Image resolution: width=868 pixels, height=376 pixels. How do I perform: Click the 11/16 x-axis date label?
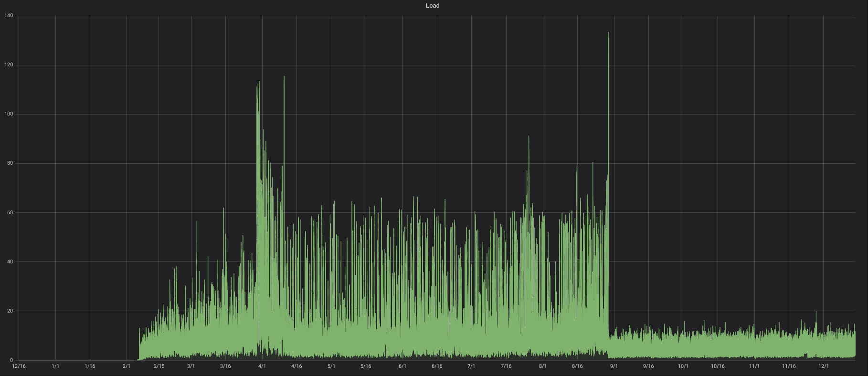click(789, 366)
